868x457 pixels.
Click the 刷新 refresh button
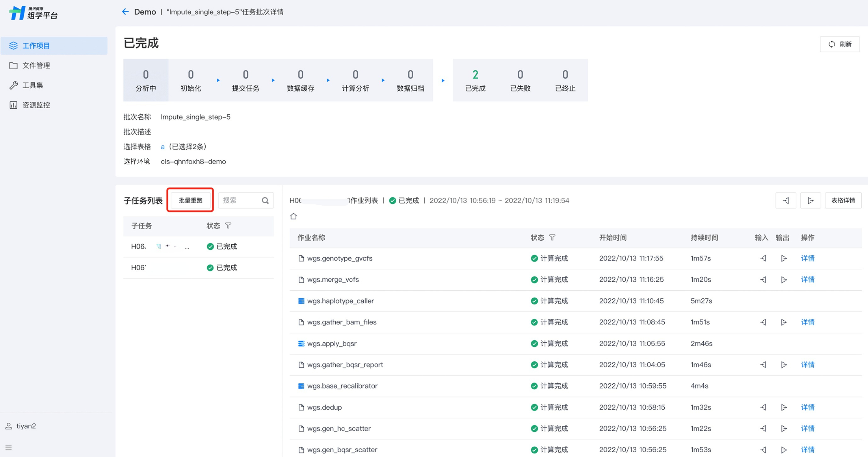pos(840,44)
